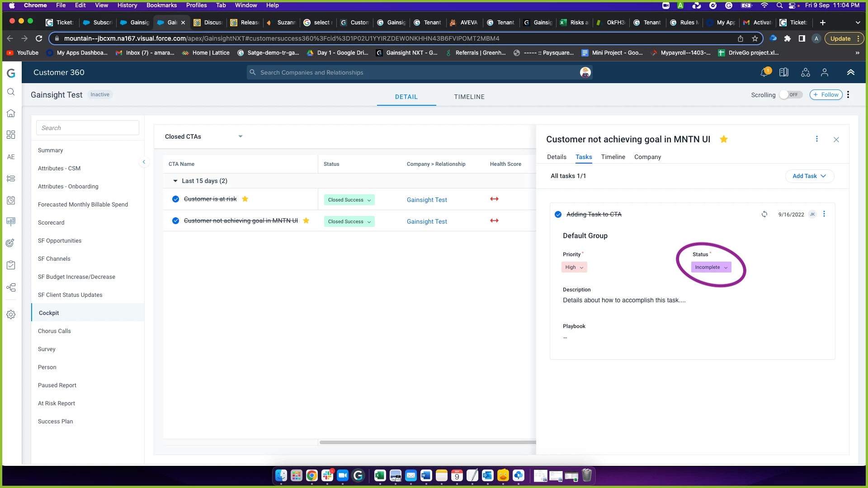
Task: Select Attributes - Onboarding in the section list
Action: click(68, 186)
